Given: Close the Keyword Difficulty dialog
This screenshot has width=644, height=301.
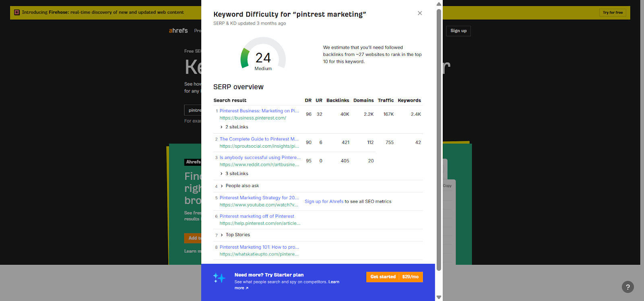Looking at the screenshot, I should (x=420, y=13).
